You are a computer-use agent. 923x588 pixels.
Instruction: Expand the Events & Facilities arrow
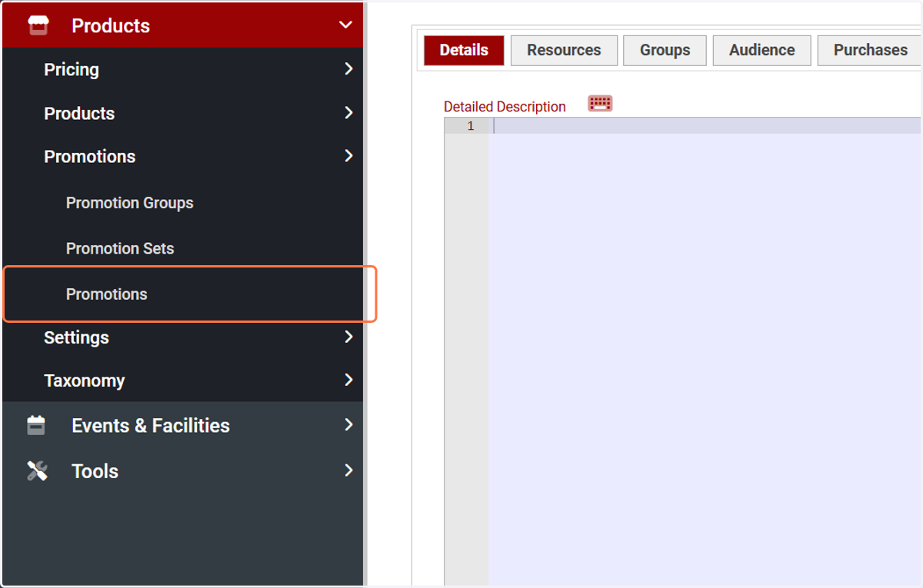[x=348, y=425]
